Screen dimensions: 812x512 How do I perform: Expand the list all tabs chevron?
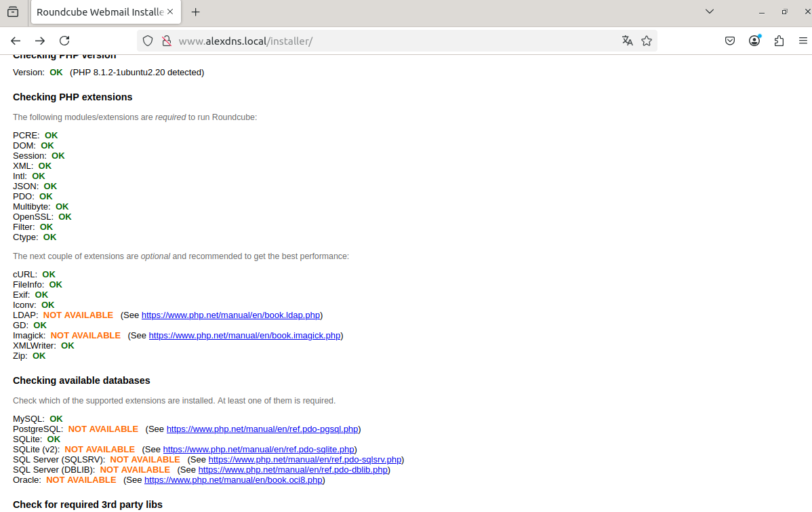(x=710, y=12)
